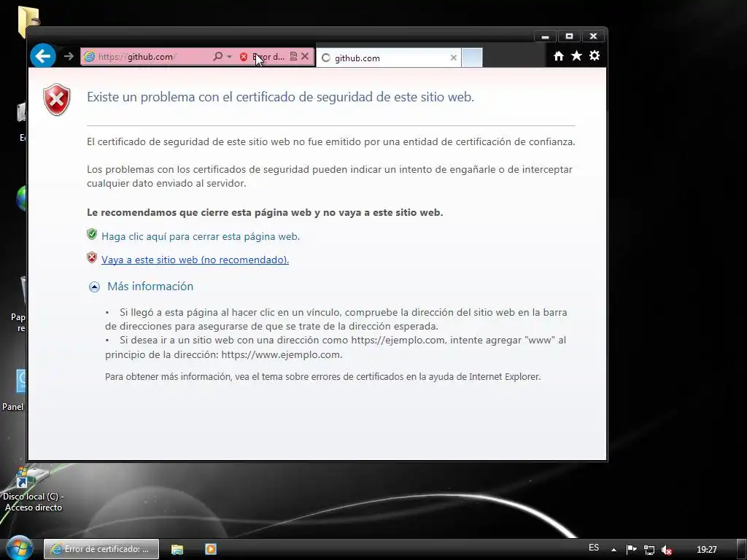Click the stop loading X in address bar

(x=306, y=56)
